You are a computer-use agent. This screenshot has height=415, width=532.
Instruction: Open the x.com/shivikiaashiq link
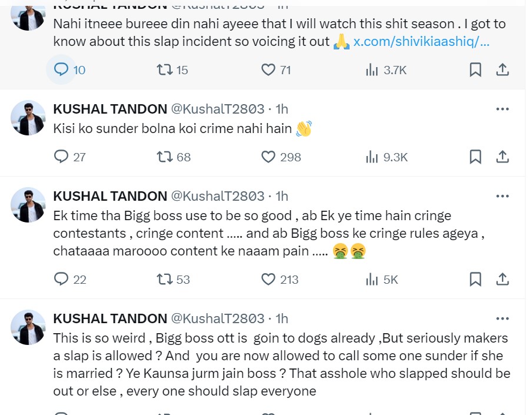click(421, 42)
